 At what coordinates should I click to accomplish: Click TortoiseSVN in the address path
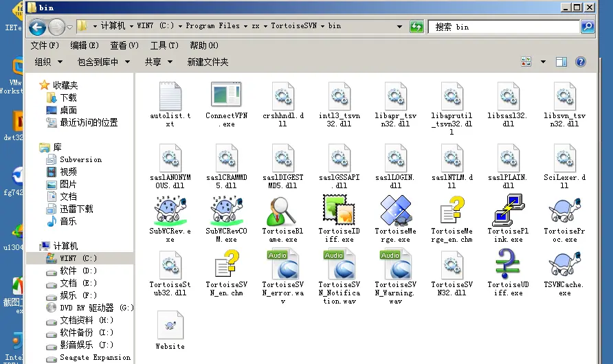[x=293, y=26]
